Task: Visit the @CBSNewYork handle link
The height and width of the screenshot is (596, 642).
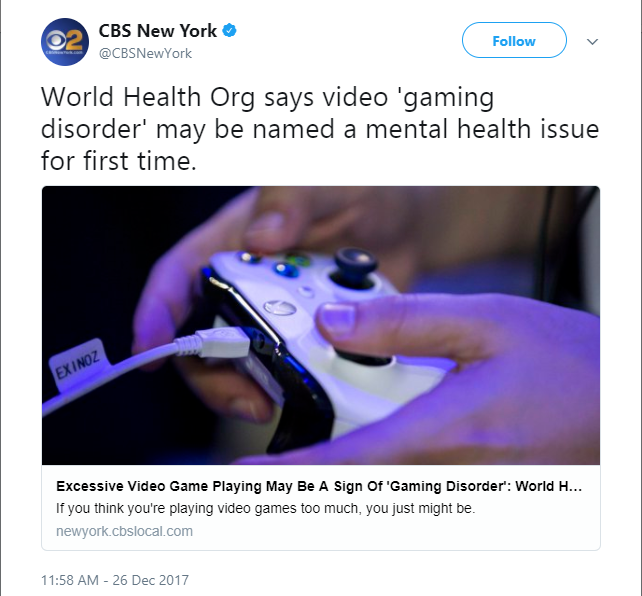Action: (145, 53)
